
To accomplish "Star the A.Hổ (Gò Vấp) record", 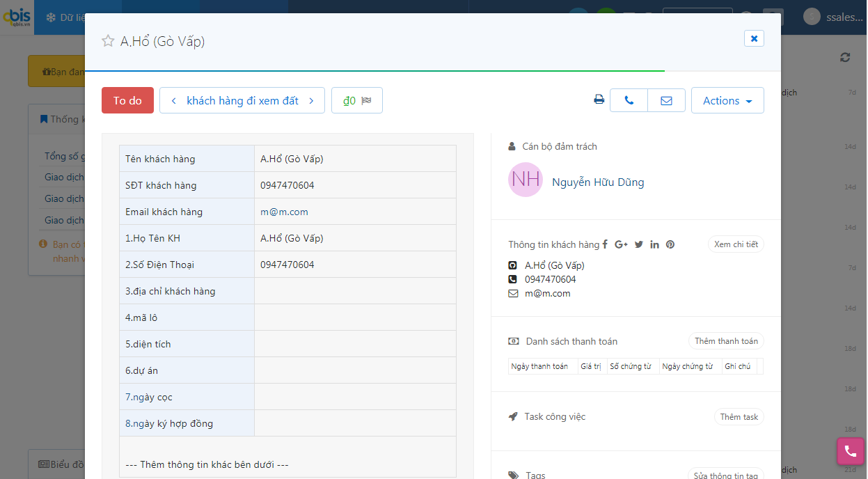I will 108,41.
